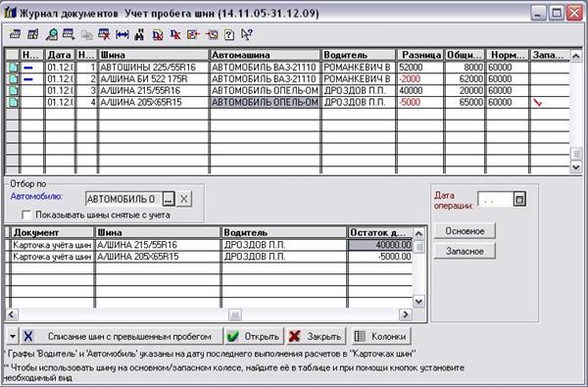Click the Дата операции input field
This screenshot has height=387, width=588.
tap(495, 199)
